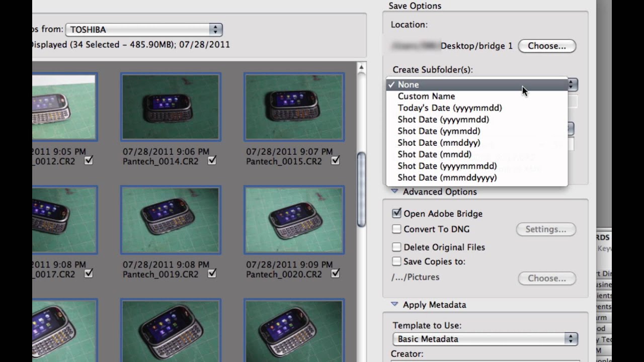Open the TOSHIBA source dropdown
The height and width of the screenshot is (362, 644).
[144, 30]
